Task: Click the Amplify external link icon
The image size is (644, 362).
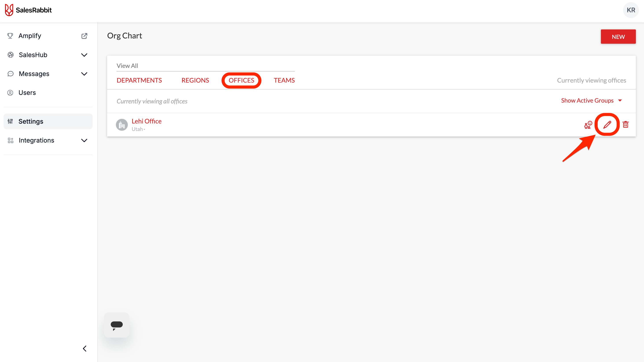Action: [x=84, y=36]
